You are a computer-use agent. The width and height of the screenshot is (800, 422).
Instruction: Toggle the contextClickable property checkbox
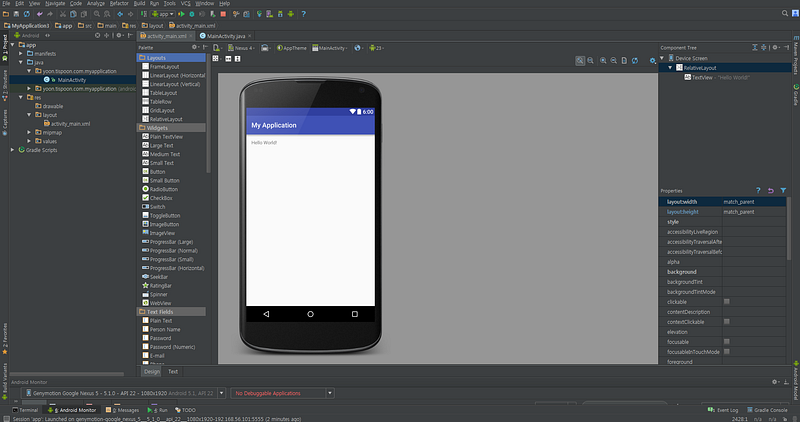click(727, 321)
